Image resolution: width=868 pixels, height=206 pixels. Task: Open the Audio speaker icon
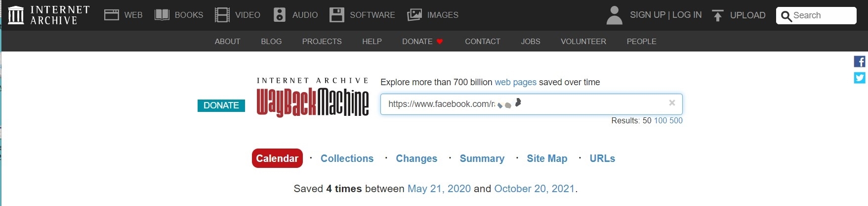tap(280, 15)
